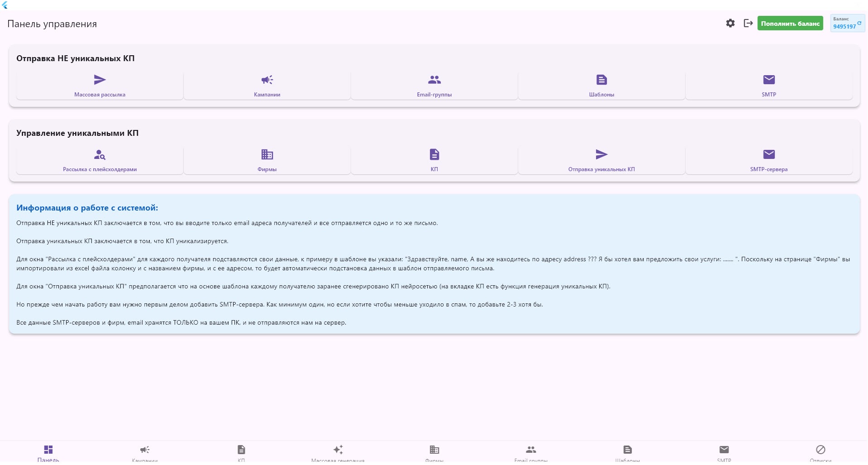Open Массовая рассылка card
The image size is (868, 465).
pos(100,86)
